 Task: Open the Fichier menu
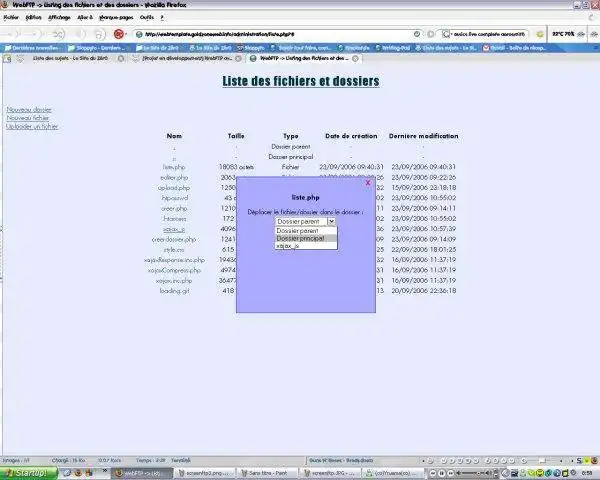[11, 17]
